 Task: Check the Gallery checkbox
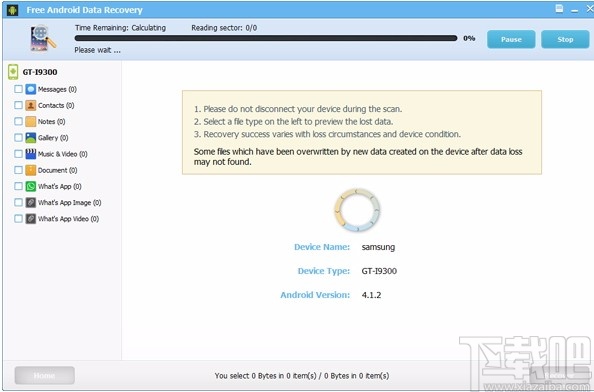point(18,137)
